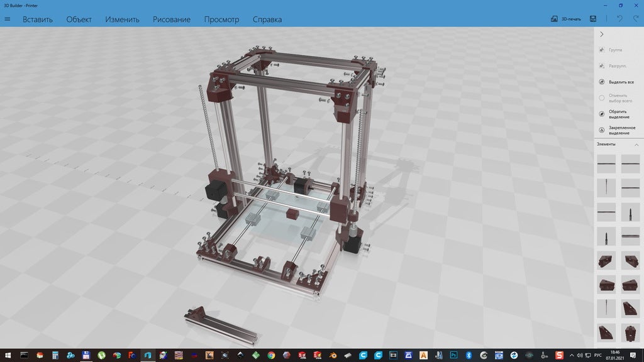The height and width of the screenshot is (362, 644).
Task: Click the redo arrow icon
Action: [635, 19]
